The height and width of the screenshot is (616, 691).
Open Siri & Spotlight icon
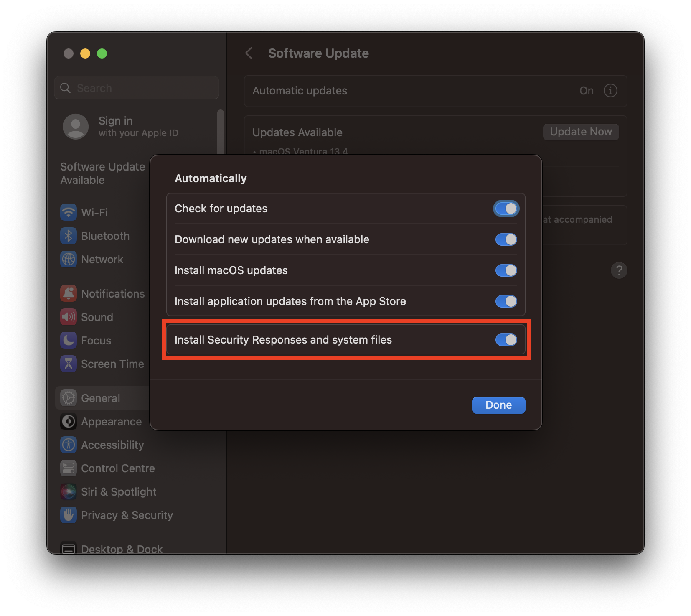point(69,491)
